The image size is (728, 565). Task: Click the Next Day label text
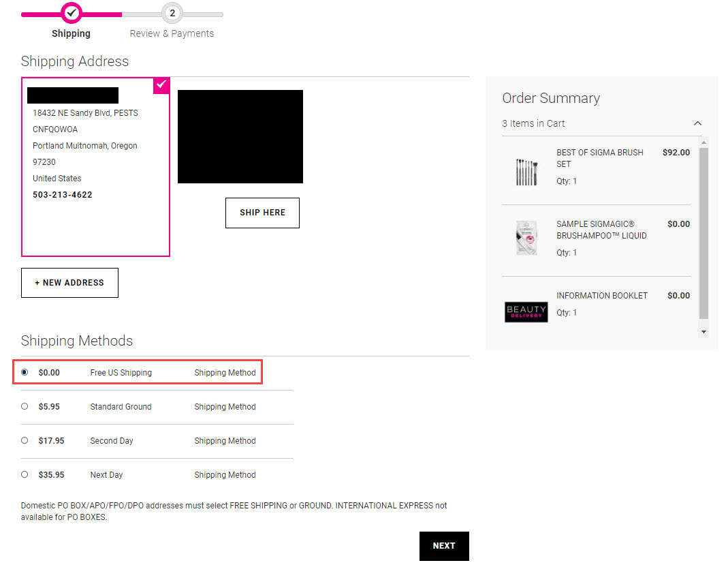(106, 475)
